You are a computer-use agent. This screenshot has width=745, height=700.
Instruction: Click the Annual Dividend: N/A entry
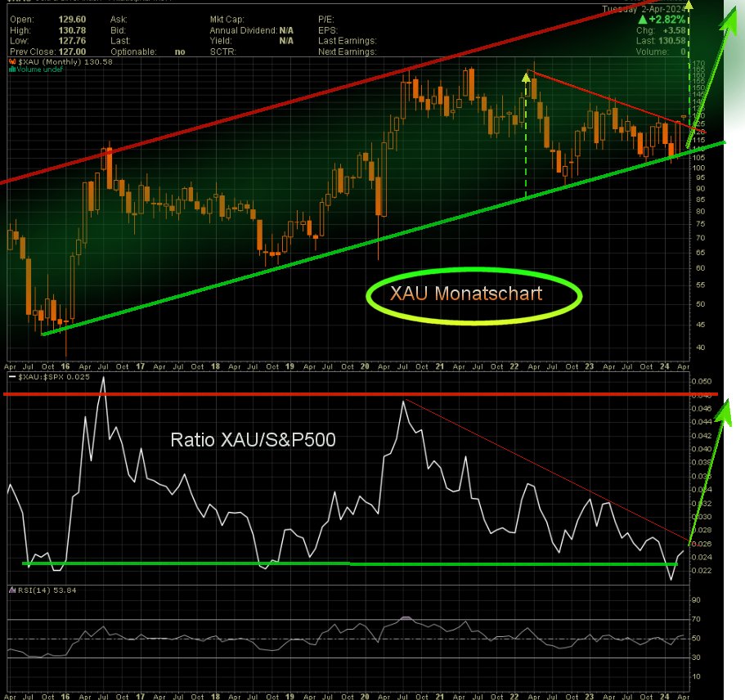click(251, 30)
